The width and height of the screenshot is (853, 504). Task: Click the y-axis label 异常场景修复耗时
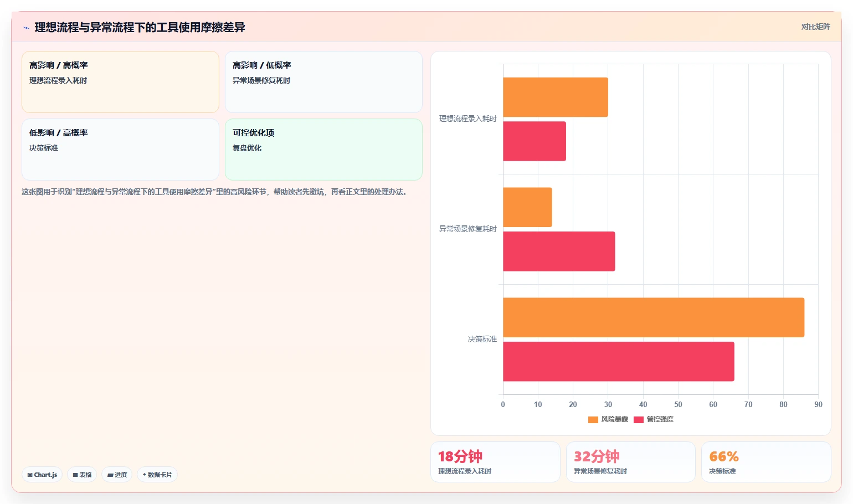coord(468,229)
